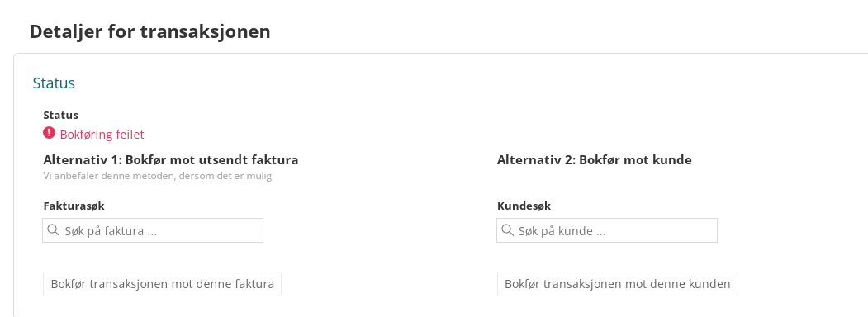
Task: Click the Kundesøk field label
Action: tap(524, 206)
